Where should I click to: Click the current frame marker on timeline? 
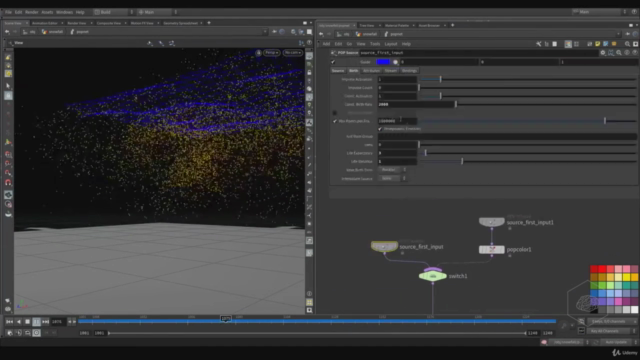(226, 318)
